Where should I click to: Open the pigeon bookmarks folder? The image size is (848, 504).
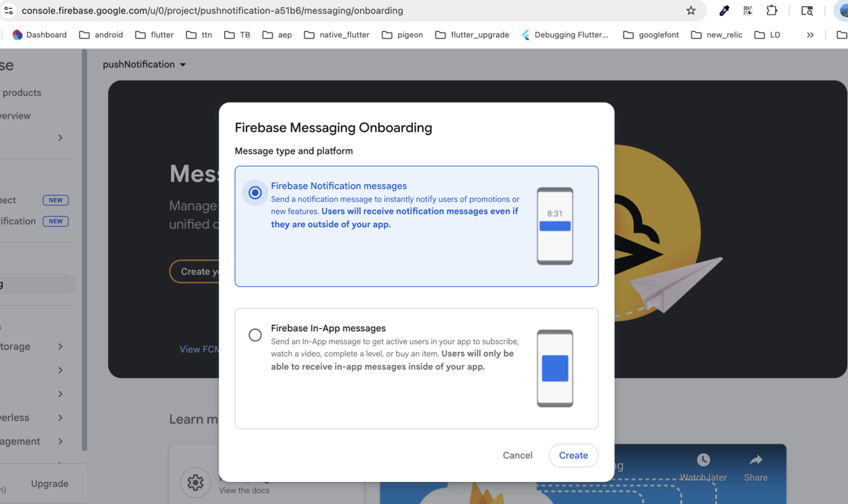click(403, 35)
